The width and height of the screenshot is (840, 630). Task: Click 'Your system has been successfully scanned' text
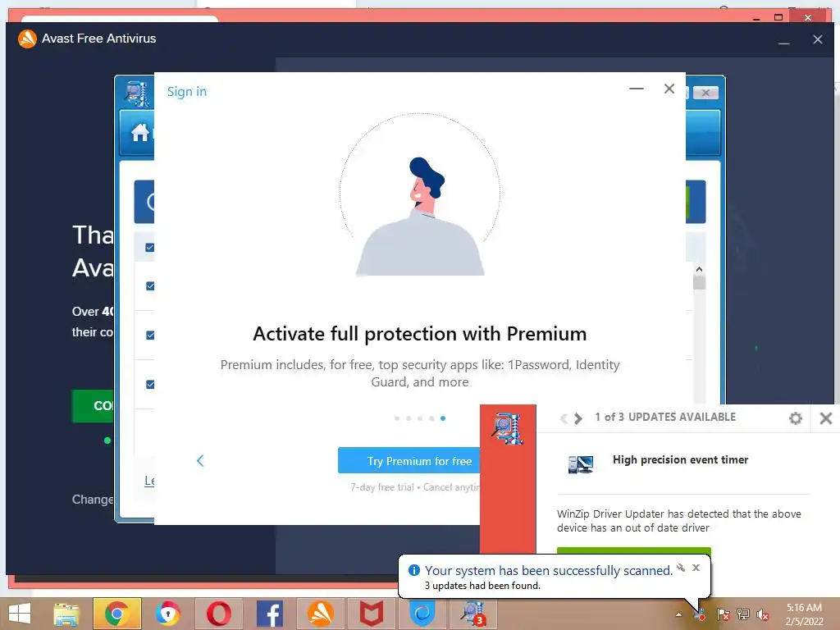[x=549, y=571]
